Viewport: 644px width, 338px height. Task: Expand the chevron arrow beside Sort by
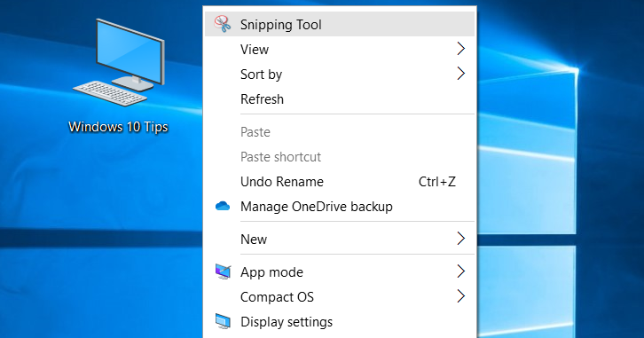tap(461, 74)
